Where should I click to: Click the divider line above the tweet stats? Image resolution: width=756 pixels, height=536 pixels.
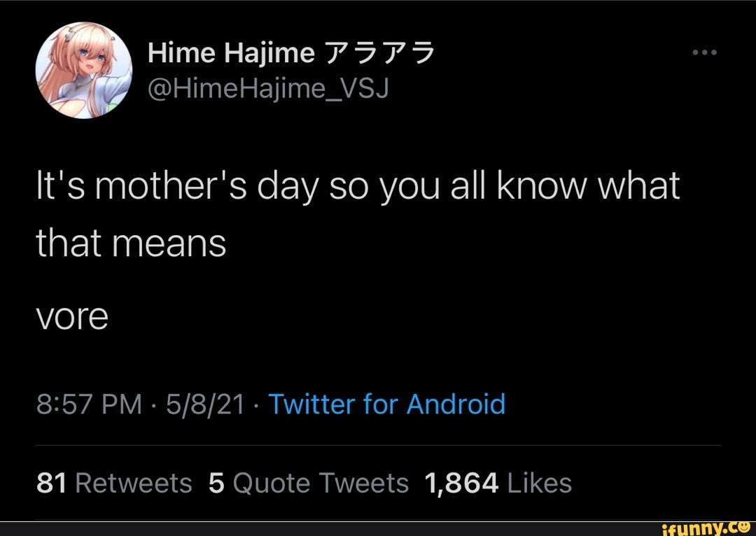378,445
